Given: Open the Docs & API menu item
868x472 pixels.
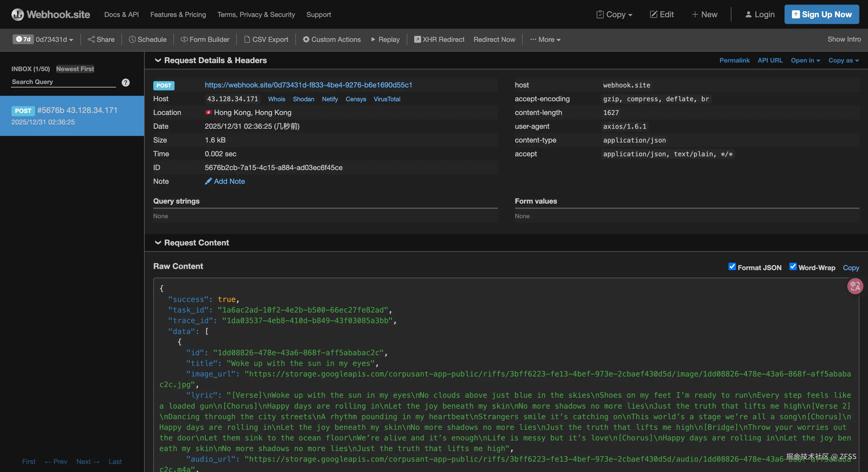Looking at the screenshot, I should pos(121,14).
